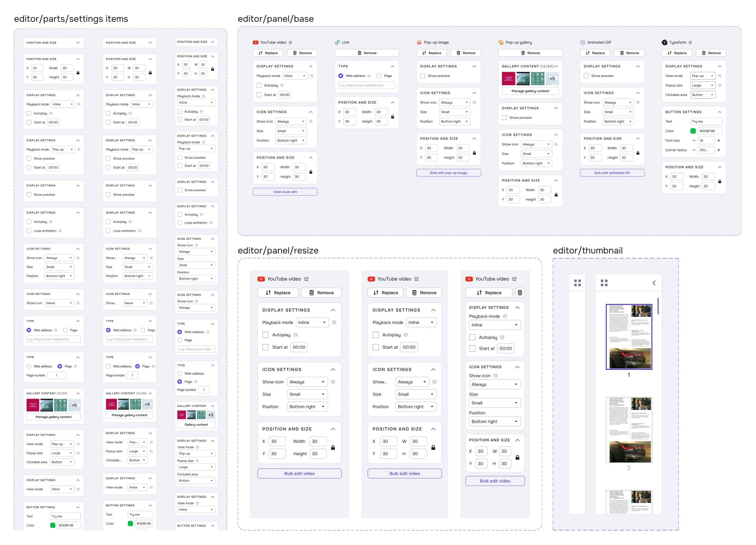Click the YouTube logo in the editor/panel/base panel
This screenshot has height=545, width=756.
(256, 42)
